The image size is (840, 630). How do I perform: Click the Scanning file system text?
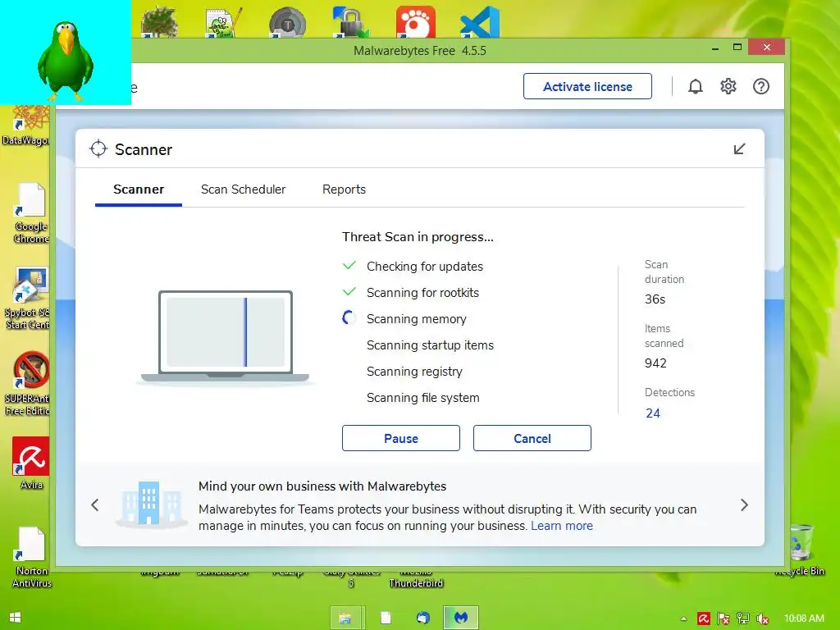coord(422,398)
